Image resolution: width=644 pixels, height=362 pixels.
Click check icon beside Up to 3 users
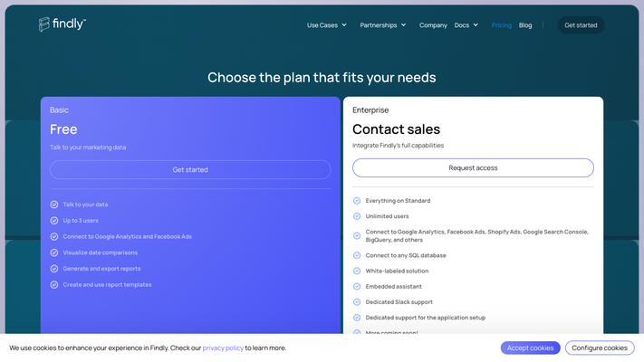point(54,221)
